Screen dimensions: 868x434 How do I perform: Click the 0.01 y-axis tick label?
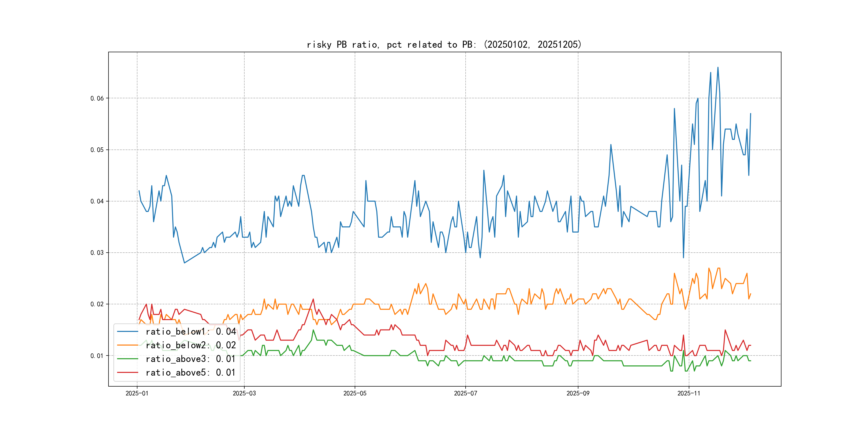coord(97,356)
